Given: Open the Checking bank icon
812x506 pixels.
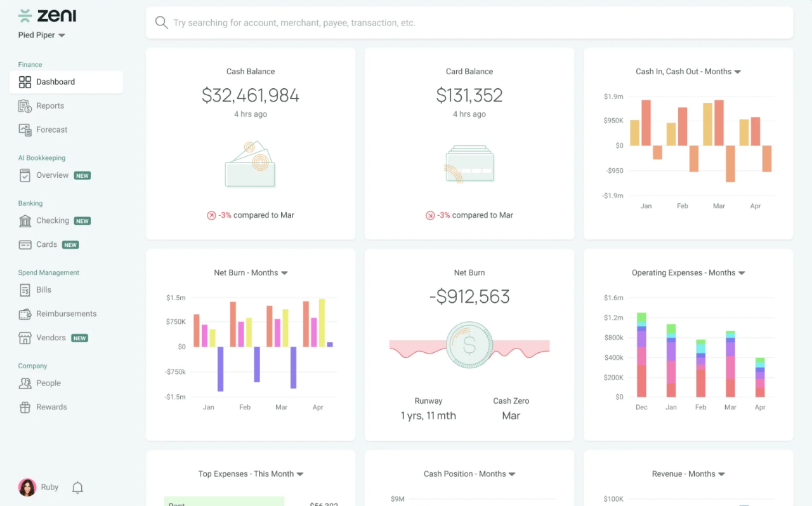Looking at the screenshot, I should 25,221.
